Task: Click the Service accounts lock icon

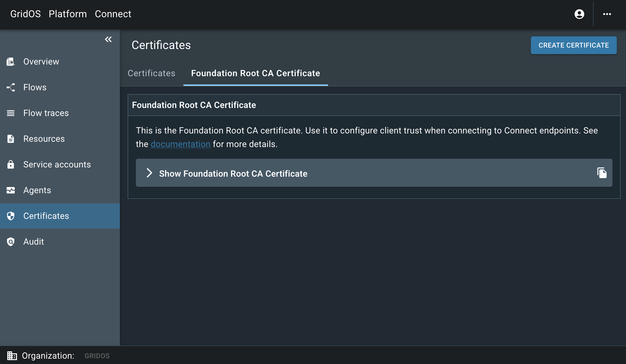Action: click(x=10, y=165)
